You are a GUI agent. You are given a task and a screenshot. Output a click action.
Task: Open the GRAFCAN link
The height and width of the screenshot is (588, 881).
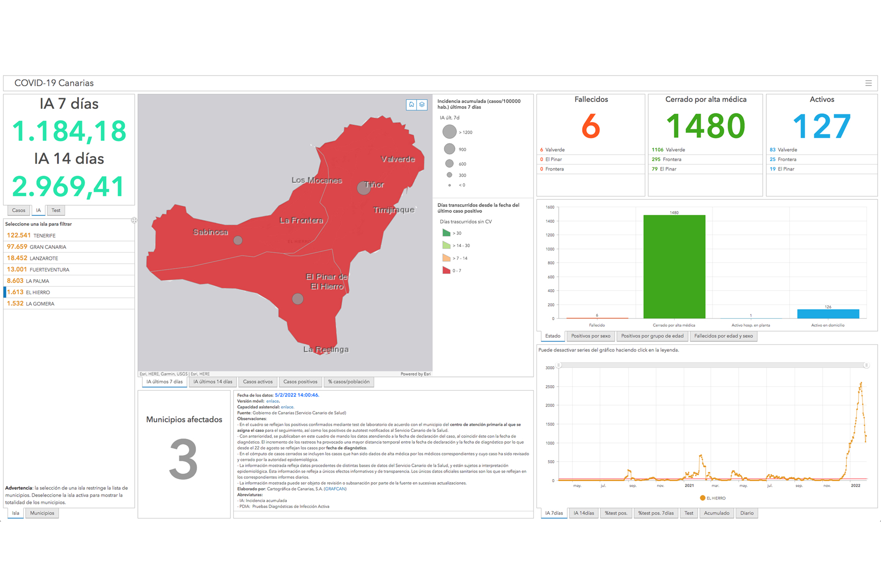click(x=335, y=489)
